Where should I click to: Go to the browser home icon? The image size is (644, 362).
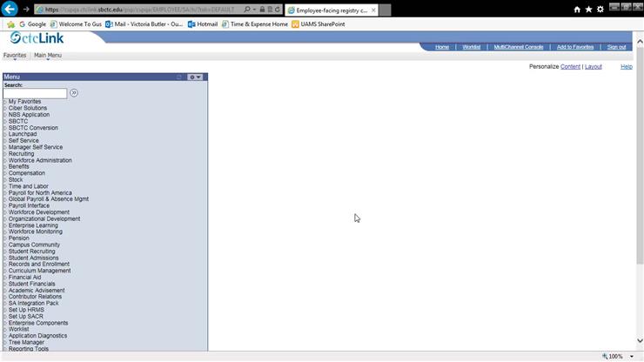click(577, 9)
